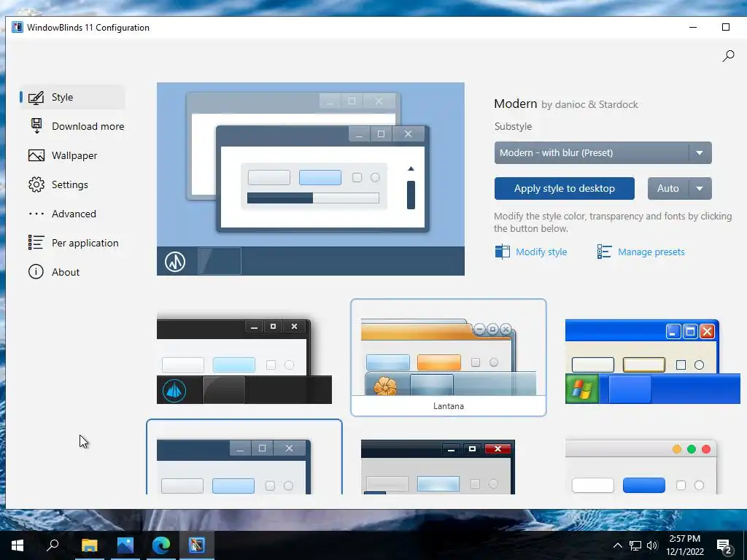The height and width of the screenshot is (560, 747).
Task: Click the Wallpaper picture icon
Action: point(36,155)
